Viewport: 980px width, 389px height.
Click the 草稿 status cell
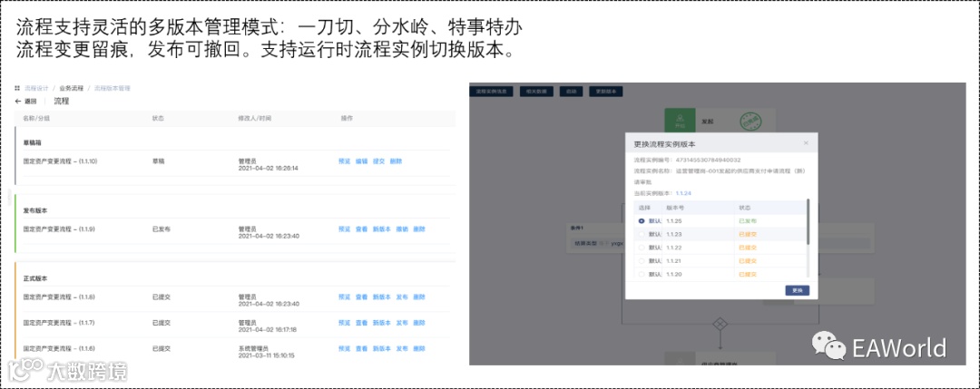(158, 161)
